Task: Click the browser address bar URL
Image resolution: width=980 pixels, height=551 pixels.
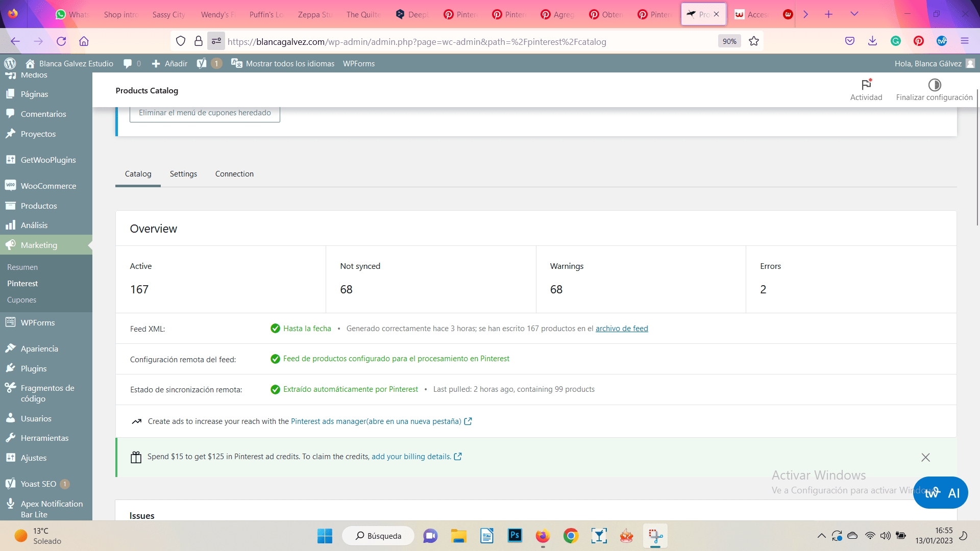Action: 417,41
